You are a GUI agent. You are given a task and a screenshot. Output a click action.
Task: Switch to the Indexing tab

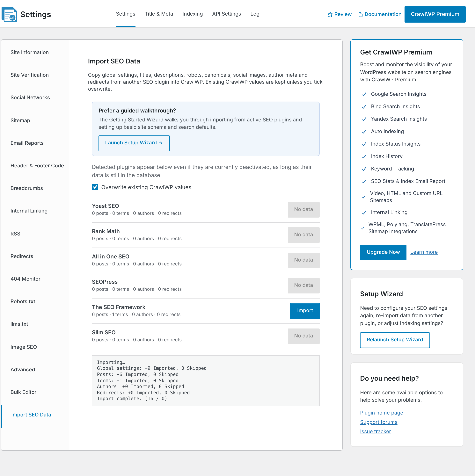(x=193, y=14)
